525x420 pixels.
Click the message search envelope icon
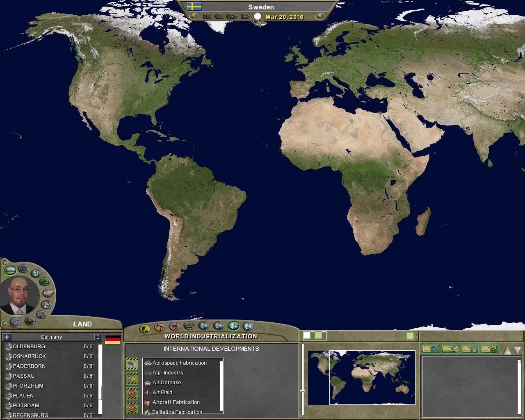click(x=430, y=349)
